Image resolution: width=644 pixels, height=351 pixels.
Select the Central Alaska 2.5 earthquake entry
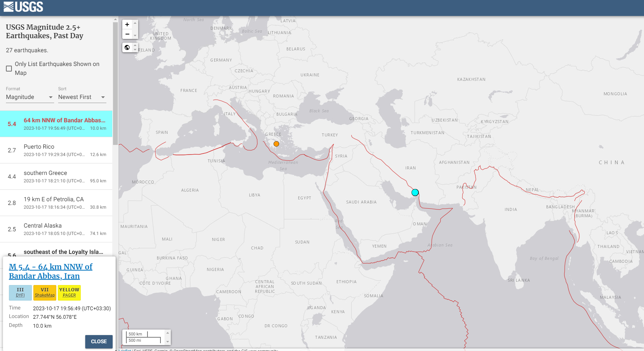[x=56, y=229]
